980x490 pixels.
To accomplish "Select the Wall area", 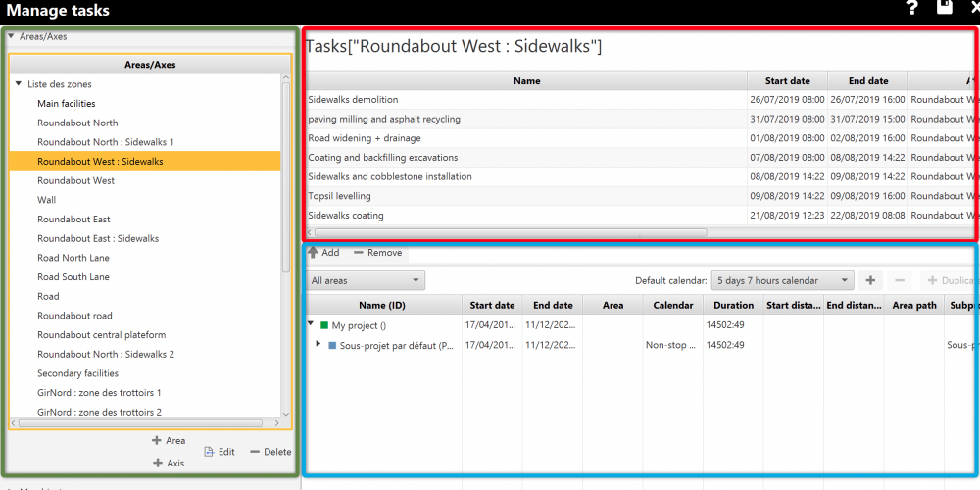I will point(46,200).
